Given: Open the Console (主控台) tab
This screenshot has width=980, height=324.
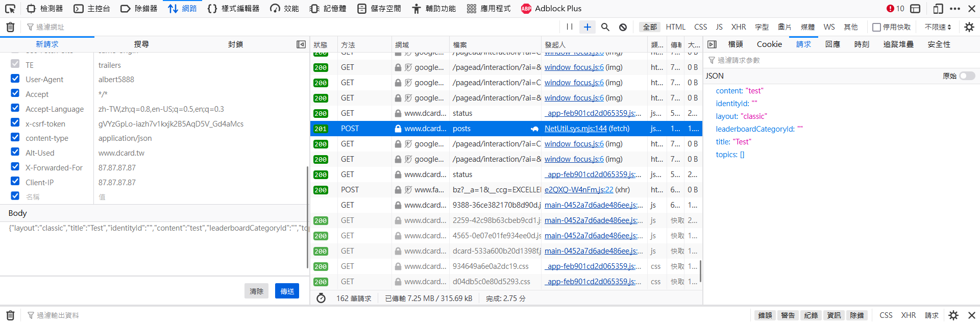Looking at the screenshot, I should click(x=92, y=9).
